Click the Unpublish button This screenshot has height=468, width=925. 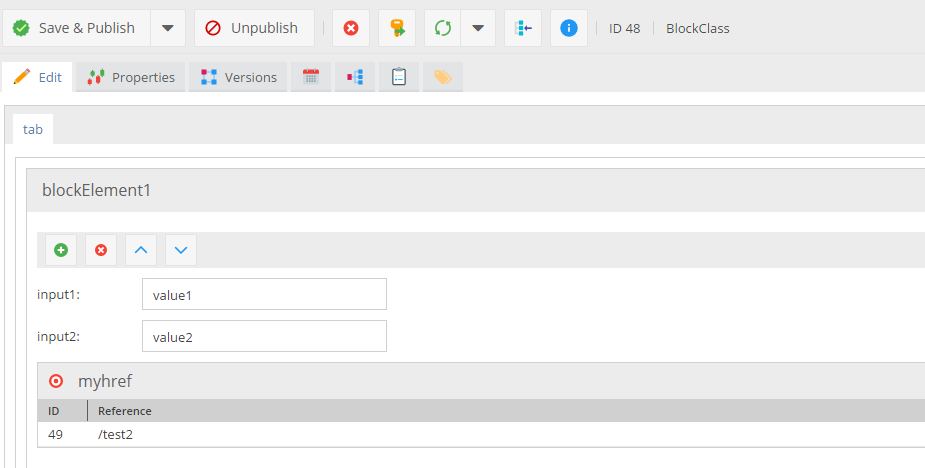click(253, 28)
